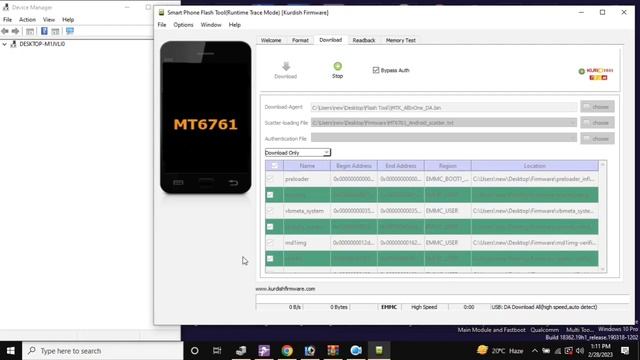Image resolution: width=640 pixels, height=360 pixels.
Task: Click the Back arrow in Device Manager toolbar
Action: (x=5, y=31)
